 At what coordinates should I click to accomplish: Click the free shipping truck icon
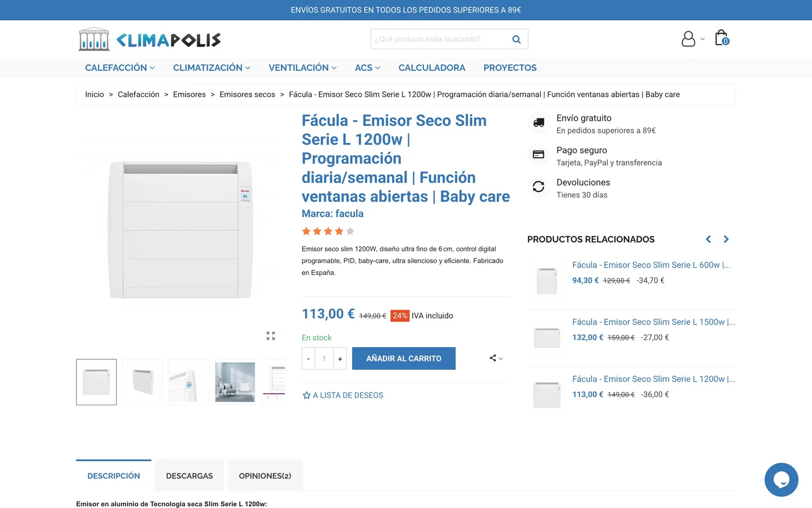tap(539, 123)
